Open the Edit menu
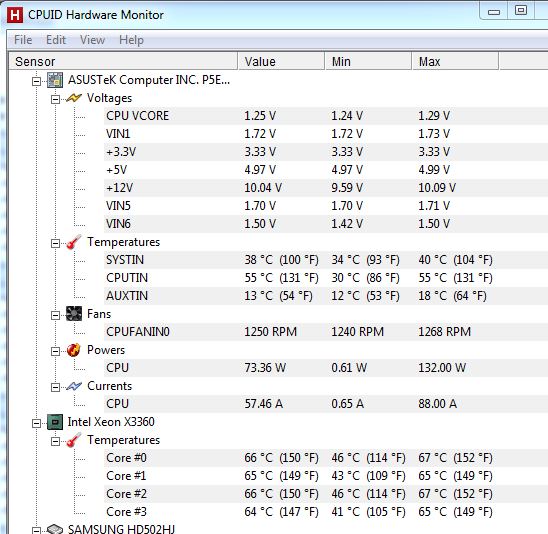548x534 pixels. pos(56,40)
